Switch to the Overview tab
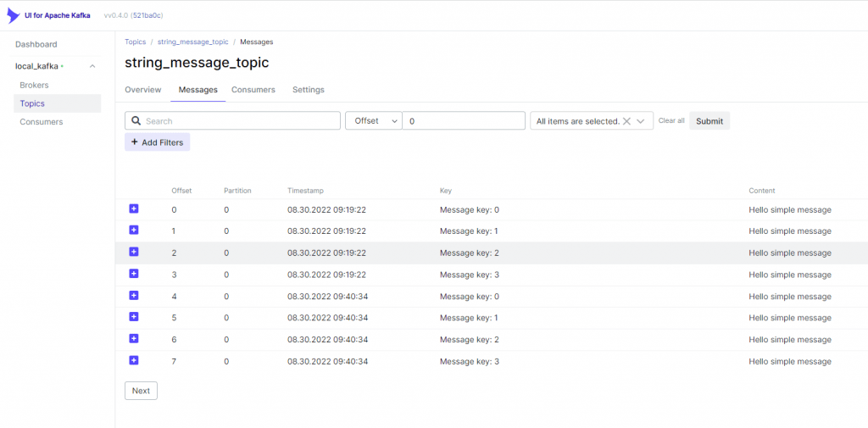The image size is (868, 428). [x=142, y=90]
